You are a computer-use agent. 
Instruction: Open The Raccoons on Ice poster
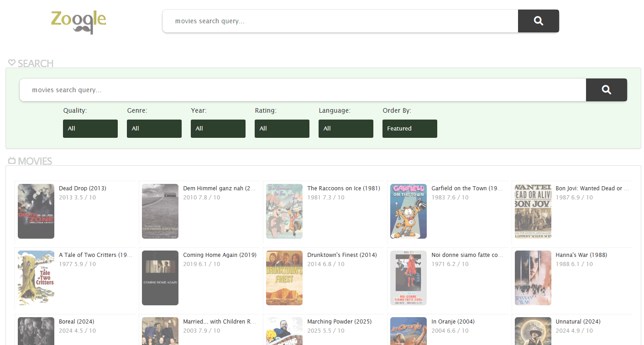(284, 211)
